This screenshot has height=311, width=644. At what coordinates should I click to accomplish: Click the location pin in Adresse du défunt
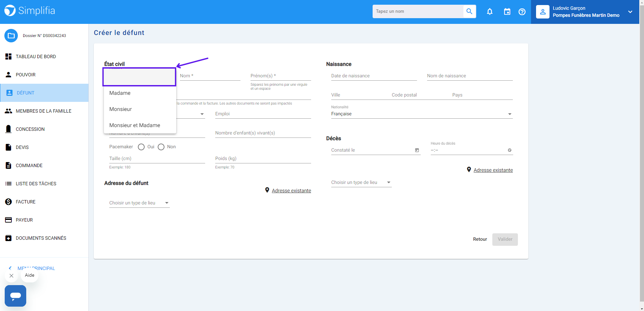(267, 190)
